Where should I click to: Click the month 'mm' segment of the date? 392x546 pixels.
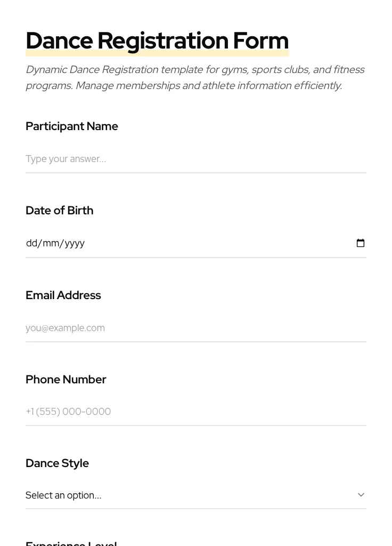click(51, 243)
